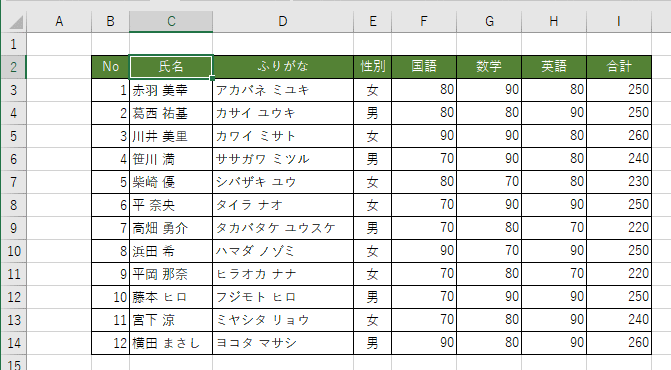Click the 国語 header cell
The height and width of the screenshot is (370, 671).
click(x=424, y=67)
